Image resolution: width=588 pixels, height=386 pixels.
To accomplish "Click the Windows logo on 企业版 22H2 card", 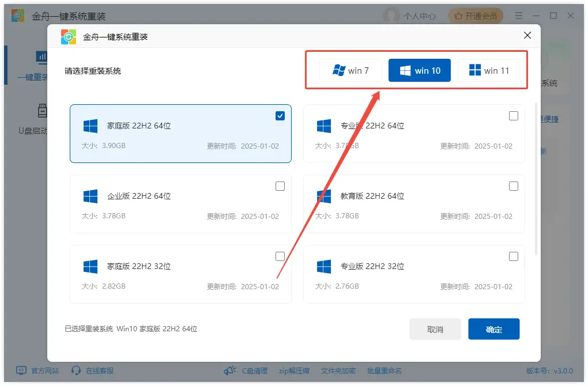I will pos(89,195).
